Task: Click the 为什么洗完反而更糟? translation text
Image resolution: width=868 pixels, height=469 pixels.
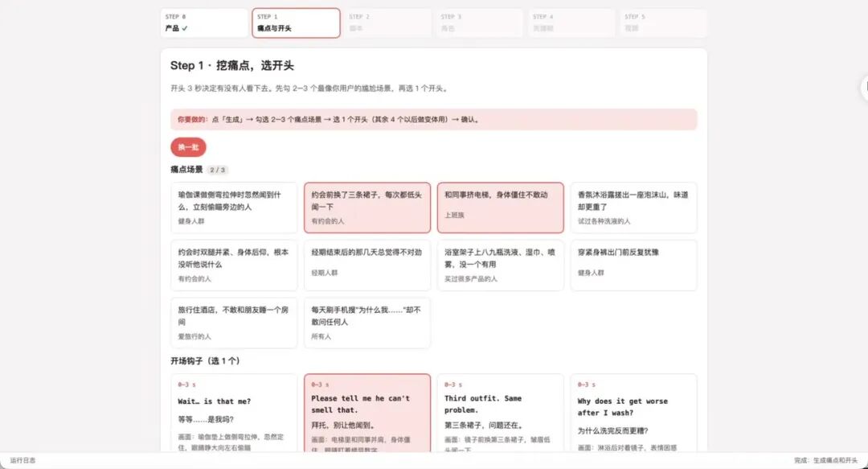Action: (612, 430)
